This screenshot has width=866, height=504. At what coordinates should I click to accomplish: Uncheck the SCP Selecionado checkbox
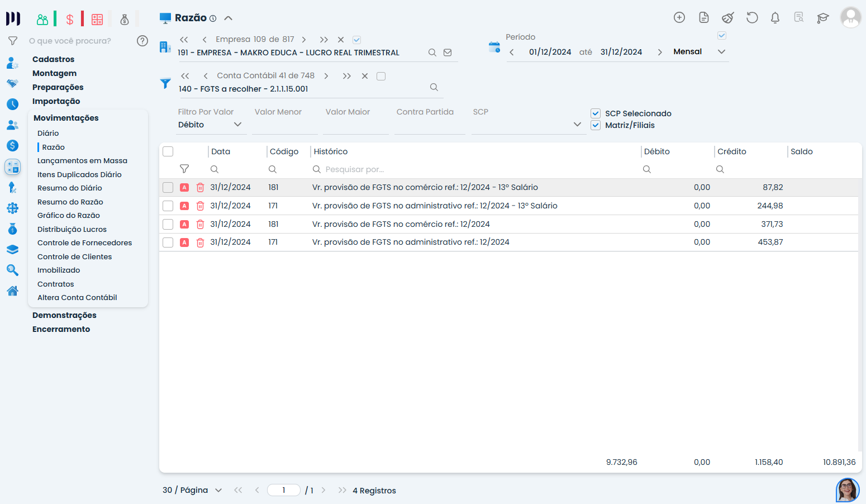[596, 113]
